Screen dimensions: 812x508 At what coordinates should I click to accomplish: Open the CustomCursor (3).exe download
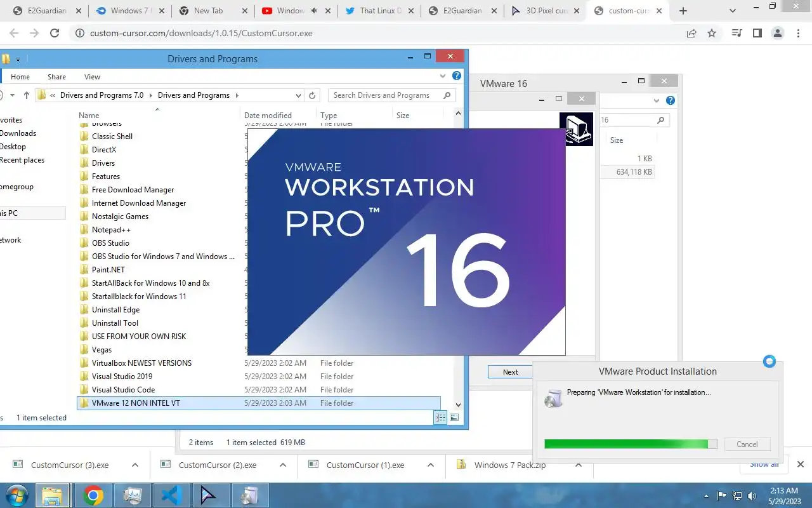coord(70,465)
